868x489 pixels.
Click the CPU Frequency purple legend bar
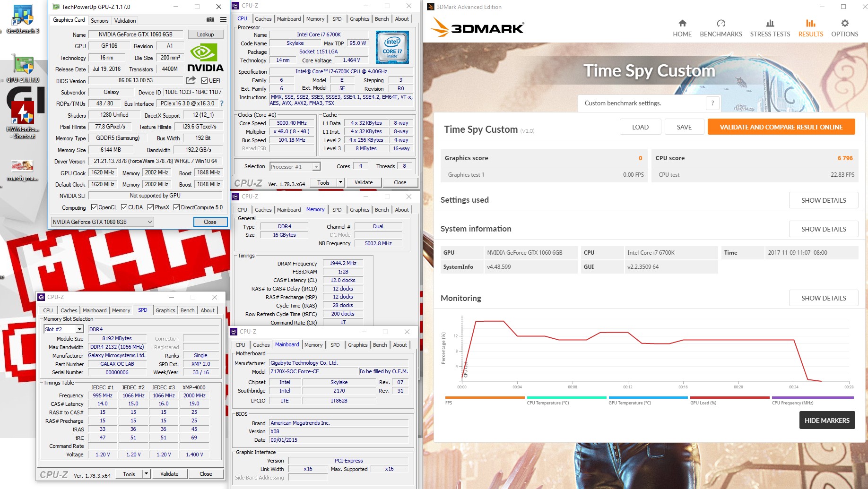(x=813, y=398)
